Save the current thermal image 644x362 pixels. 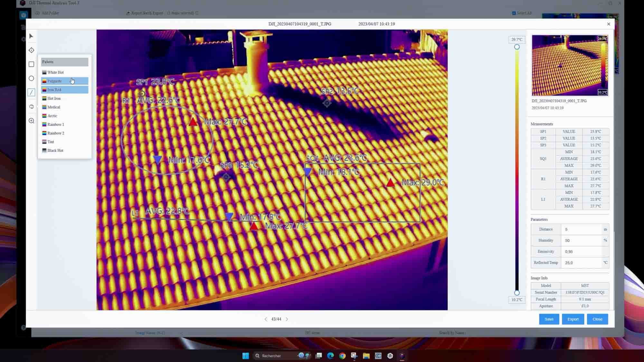(549, 319)
